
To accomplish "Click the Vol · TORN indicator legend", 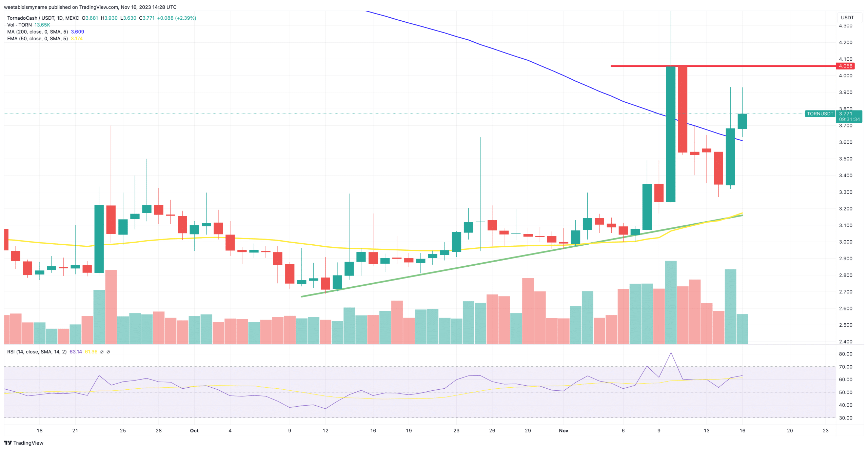I will [x=19, y=25].
